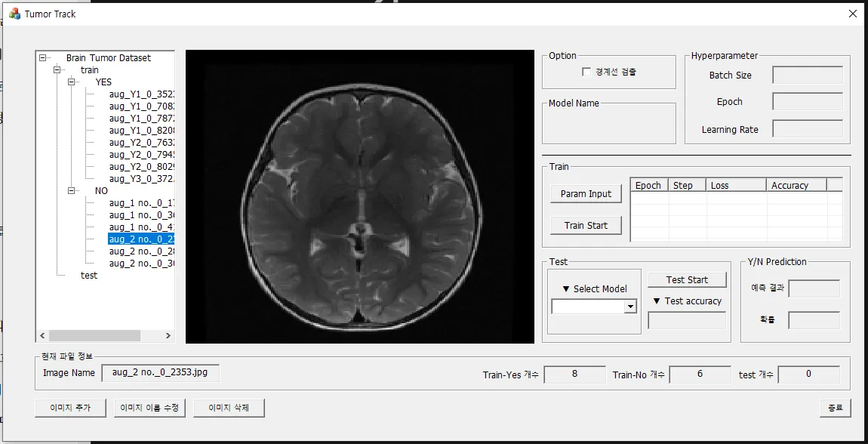This screenshot has width=868, height=444.
Task: Select the train tree node label
Action: pos(90,69)
